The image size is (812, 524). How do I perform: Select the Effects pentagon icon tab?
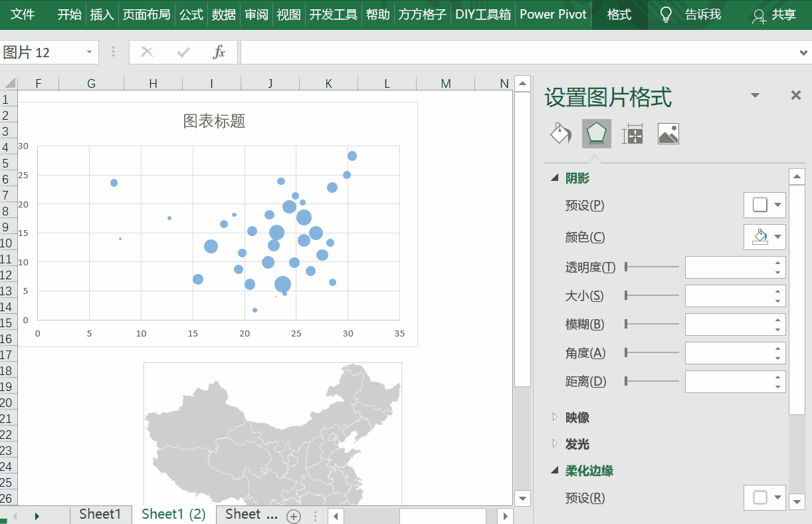[597, 134]
